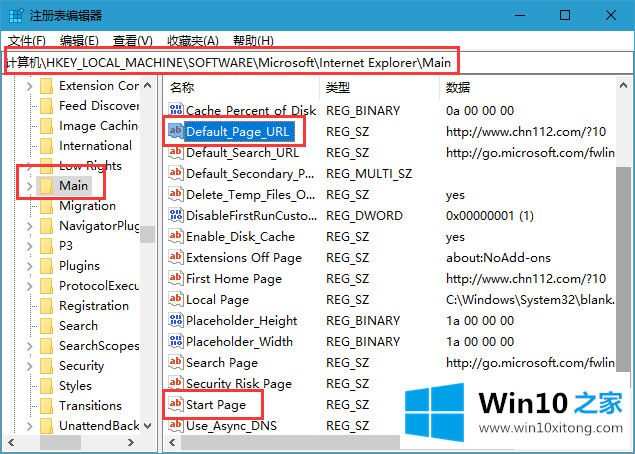Viewport: 635px width, 454px height.
Task: Click REG_DWORD type cell
Action: [x=364, y=215]
